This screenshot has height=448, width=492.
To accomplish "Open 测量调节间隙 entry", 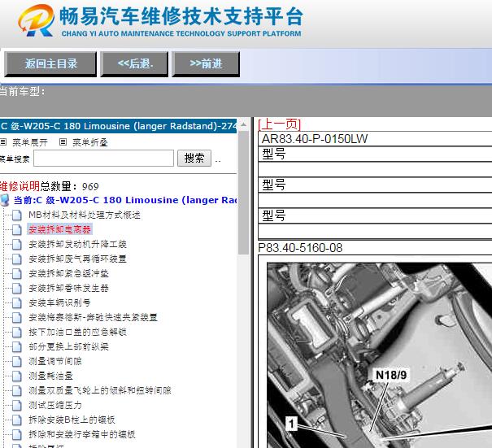I will 55,362.
